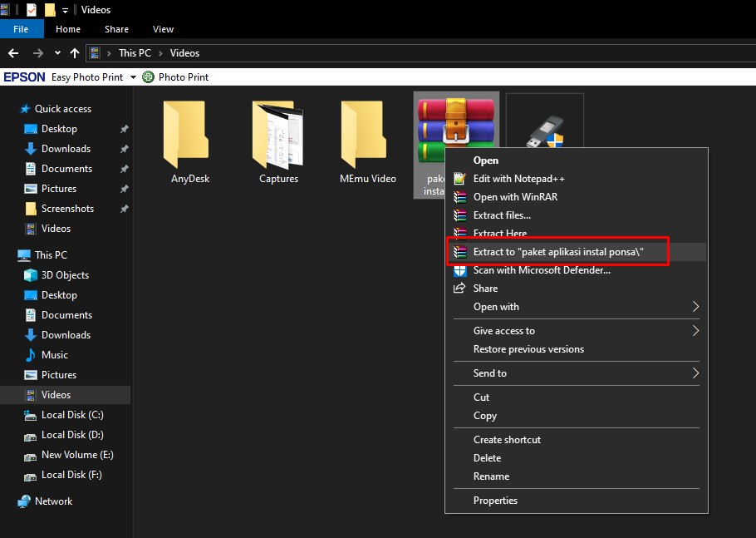This screenshot has width=756, height=538.
Task: Expand the Give access to submenu arrow
Action: (x=695, y=330)
